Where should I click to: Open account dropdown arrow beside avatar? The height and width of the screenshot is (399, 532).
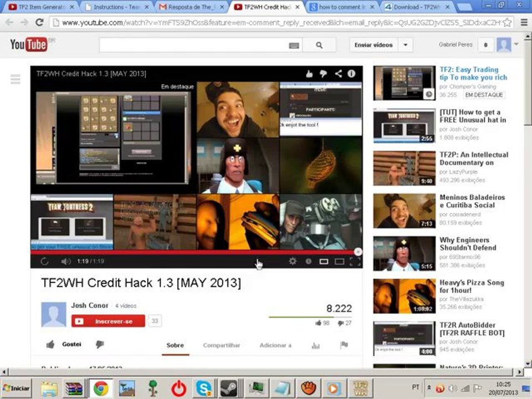(x=516, y=44)
